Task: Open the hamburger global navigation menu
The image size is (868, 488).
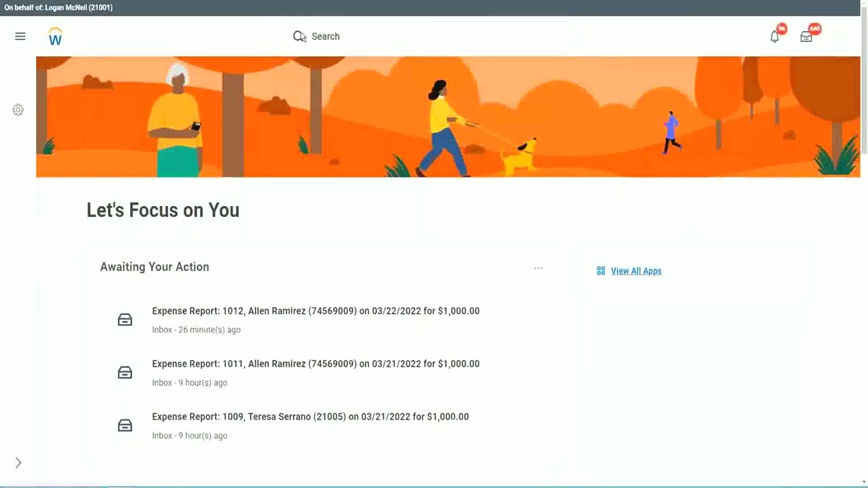Action: pyautogui.click(x=20, y=37)
